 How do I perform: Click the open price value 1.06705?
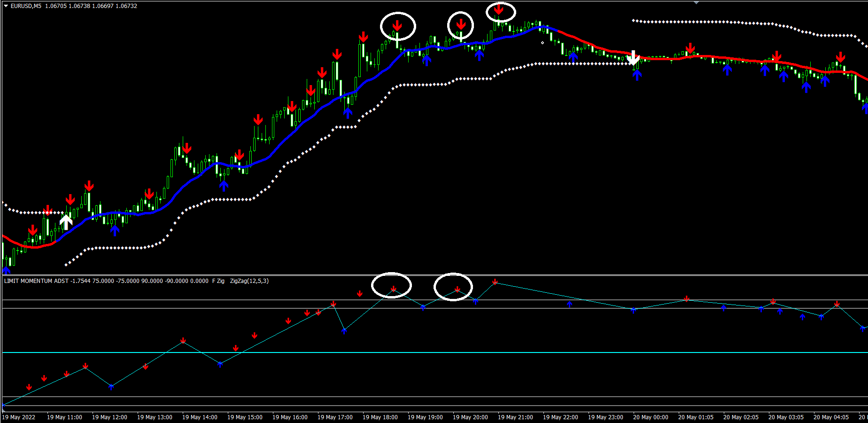[56, 6]
